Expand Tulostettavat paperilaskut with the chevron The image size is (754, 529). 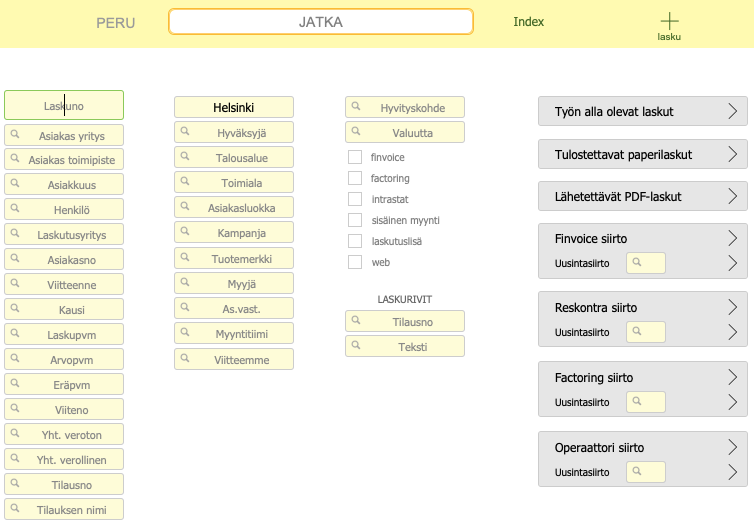(x=732, y=154)
